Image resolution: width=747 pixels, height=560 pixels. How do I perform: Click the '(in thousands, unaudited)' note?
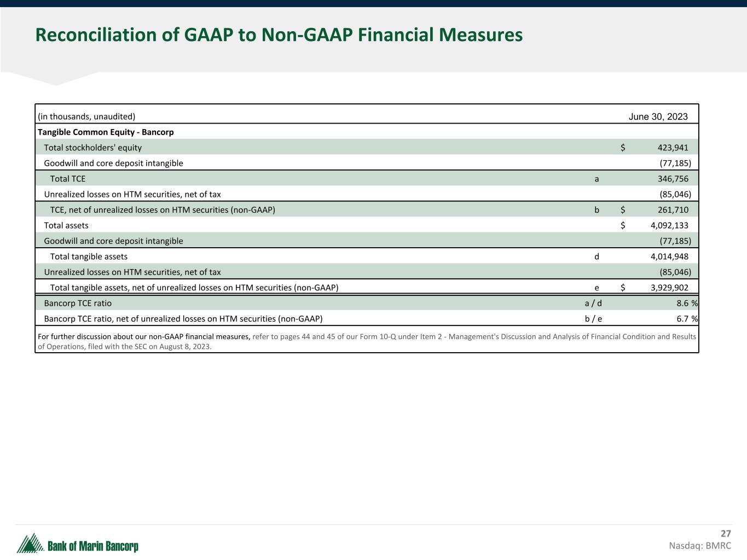[x=86, y=116]
